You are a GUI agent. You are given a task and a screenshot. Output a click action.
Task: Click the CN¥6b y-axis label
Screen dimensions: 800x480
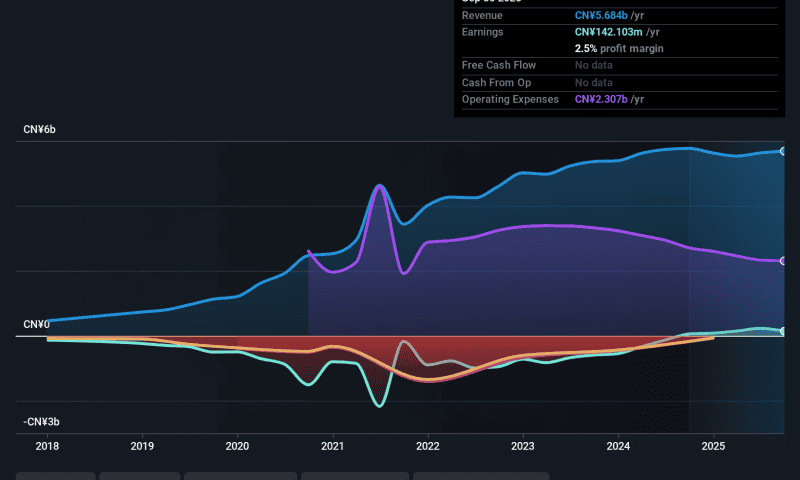(40, 131)
